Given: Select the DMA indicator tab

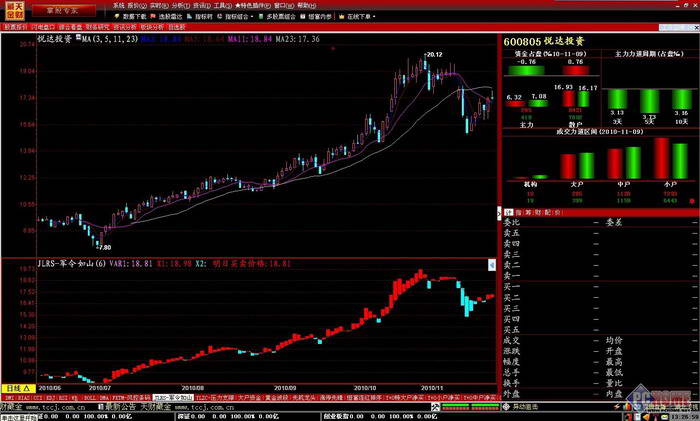Looking at the screenshot, I should click(104, 397).
